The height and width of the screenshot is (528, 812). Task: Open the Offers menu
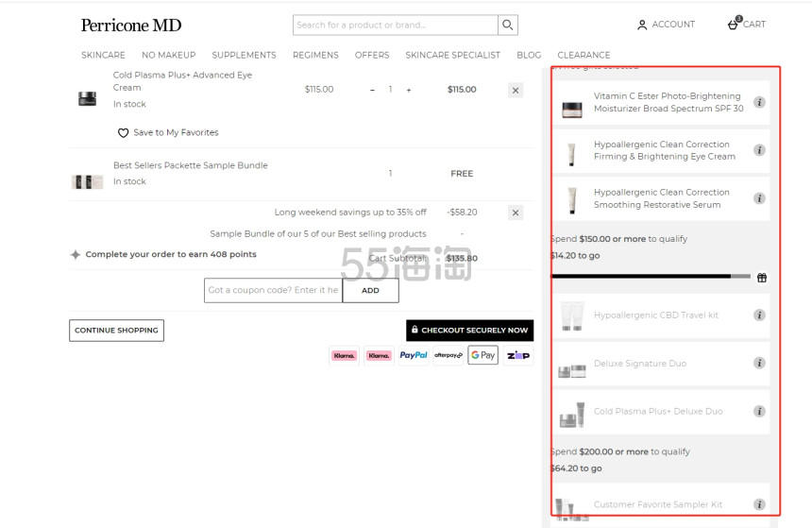pos(372,55)
